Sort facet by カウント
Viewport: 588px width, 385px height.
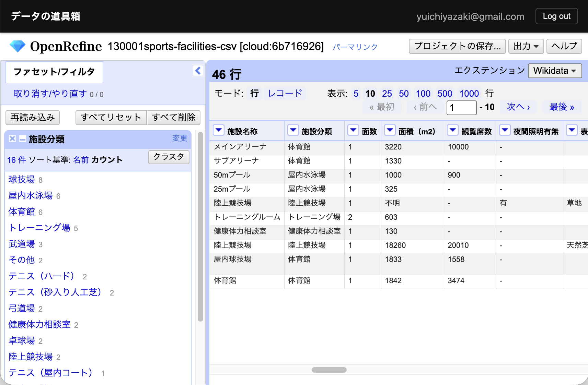pos(107,160)
